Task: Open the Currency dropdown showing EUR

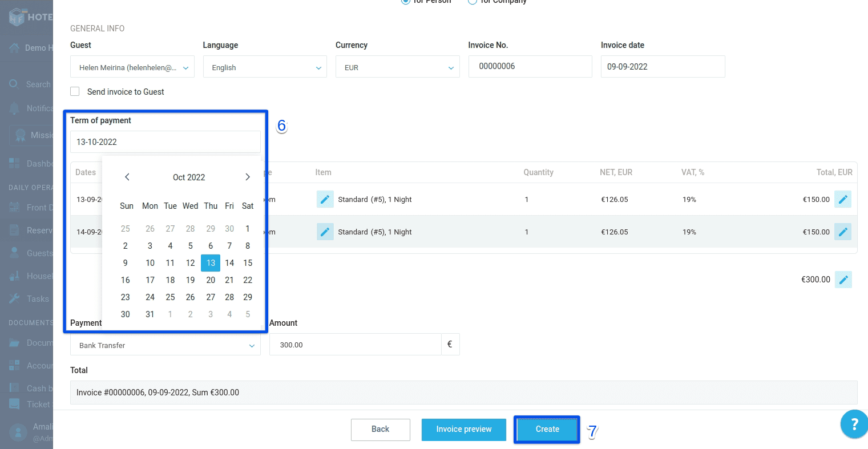Action: (397, 67)
